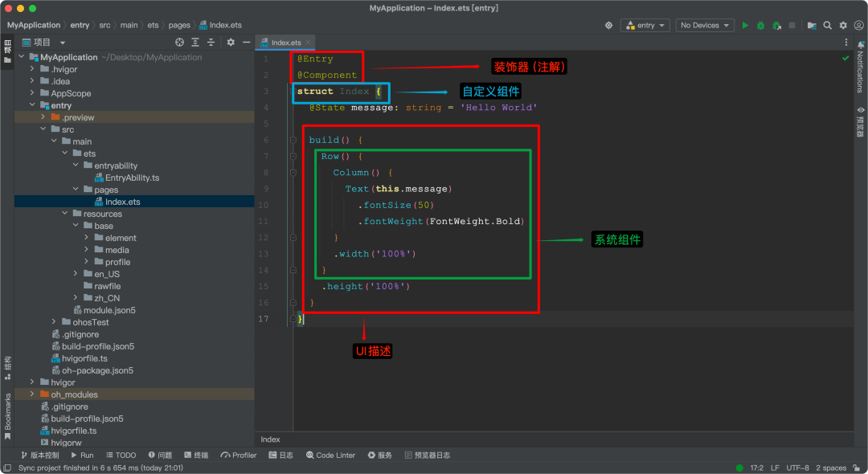The image size is (868, 474).
Task: Close the Index.ets editor tab
Action: (308, 42)
